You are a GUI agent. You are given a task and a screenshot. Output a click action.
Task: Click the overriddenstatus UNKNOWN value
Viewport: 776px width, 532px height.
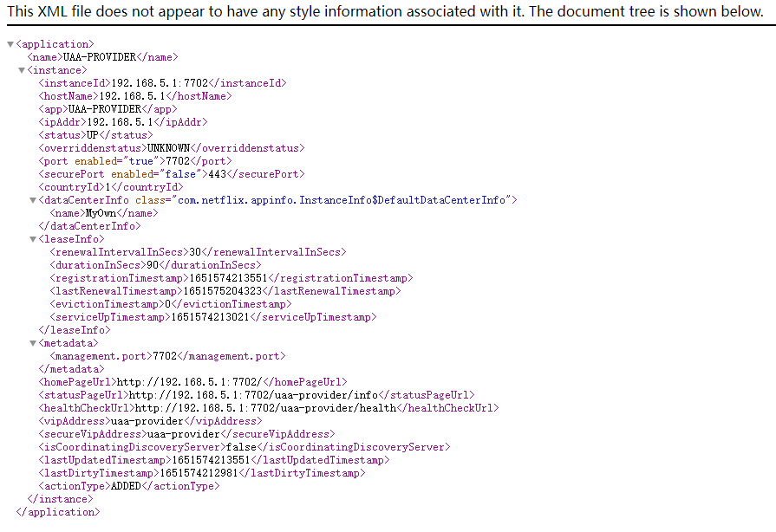[x=169, y=148]
